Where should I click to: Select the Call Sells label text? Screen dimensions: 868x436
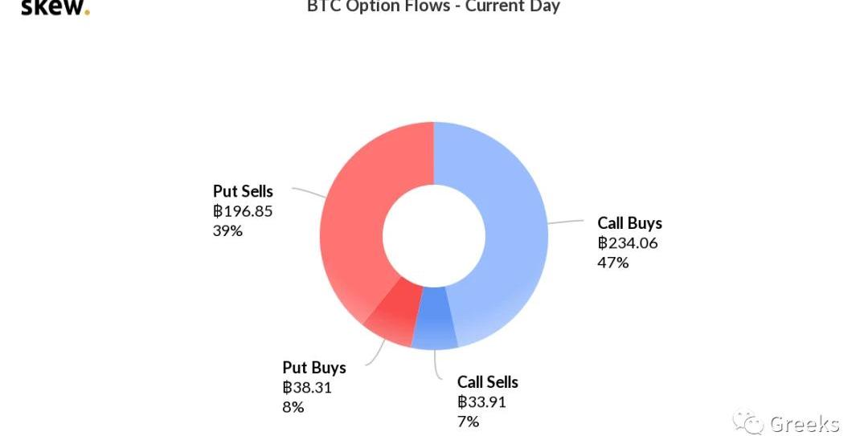(487, 382)
